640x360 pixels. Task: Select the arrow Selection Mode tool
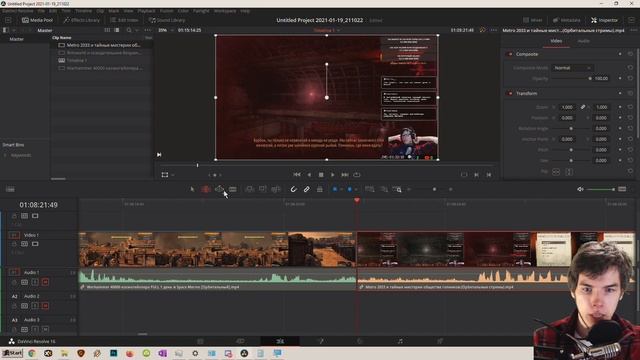click(192, 189)
